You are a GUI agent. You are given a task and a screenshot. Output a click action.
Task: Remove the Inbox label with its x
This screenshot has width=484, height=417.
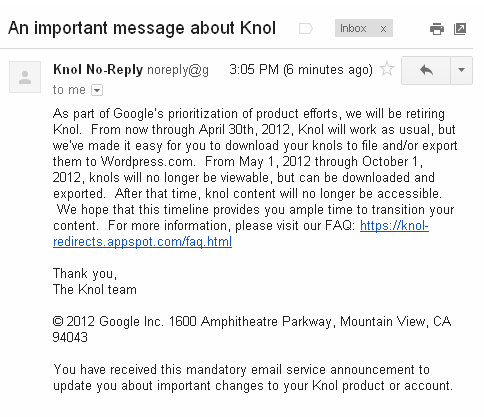[383, 29]
